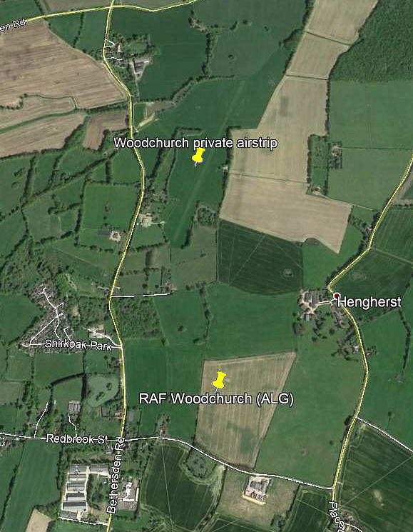413x532 pixels.
Task: Select the farm buildings north of the airstrip
Action: [141, 64]
